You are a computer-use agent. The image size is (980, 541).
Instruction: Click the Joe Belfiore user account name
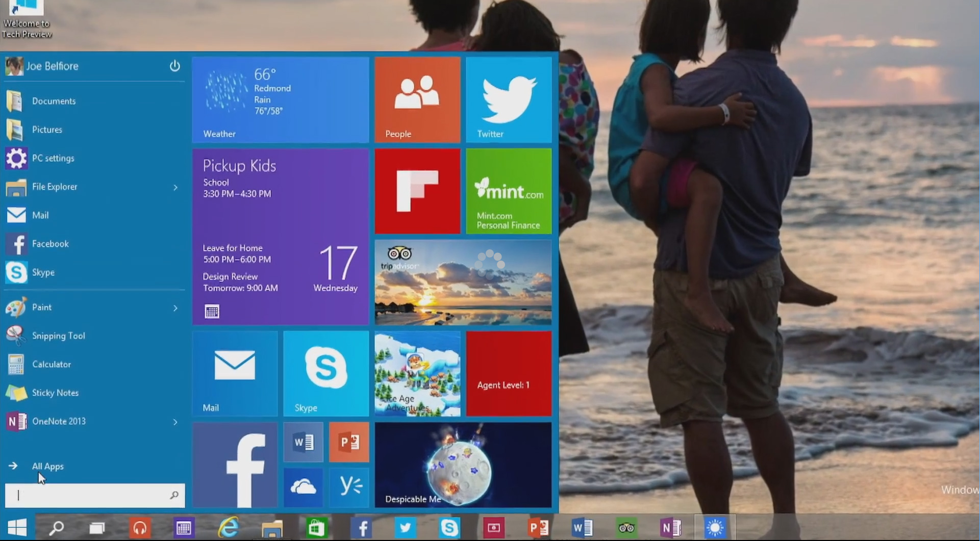point(52,66)
